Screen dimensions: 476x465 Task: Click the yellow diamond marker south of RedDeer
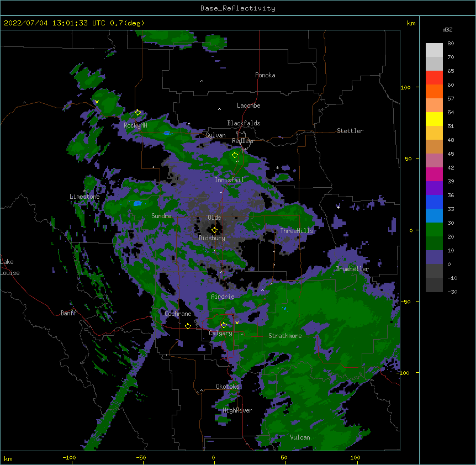click(235, 155)
